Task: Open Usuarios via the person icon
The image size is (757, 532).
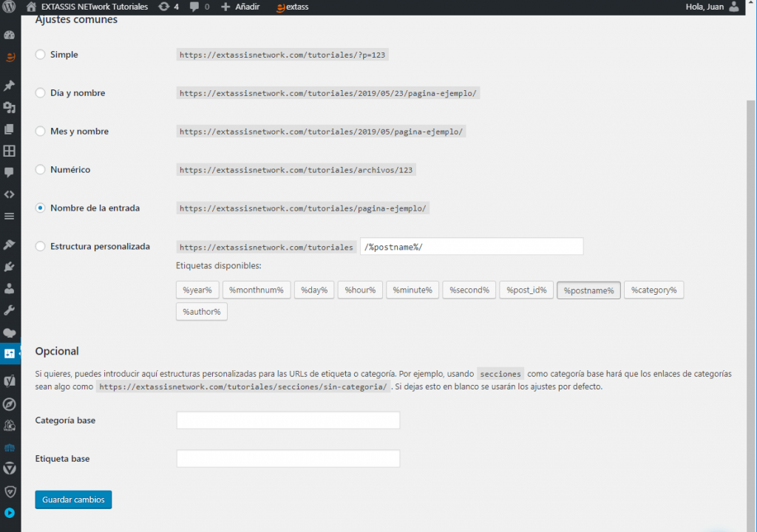Action: click(10, 288)
